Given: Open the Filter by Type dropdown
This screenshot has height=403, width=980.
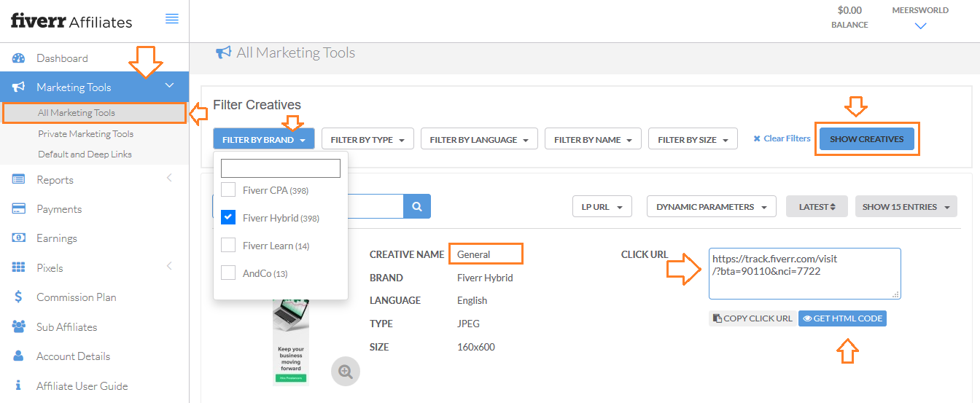Looking at the screenshot, I should click(367, 139).
